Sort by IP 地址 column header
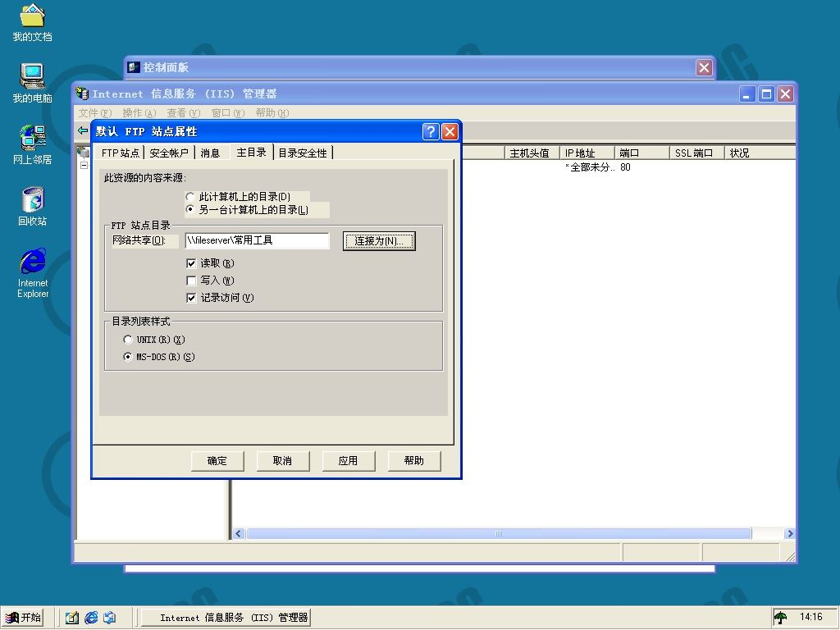The height and width of the screenshot is (630, 840). pos(587,153)
